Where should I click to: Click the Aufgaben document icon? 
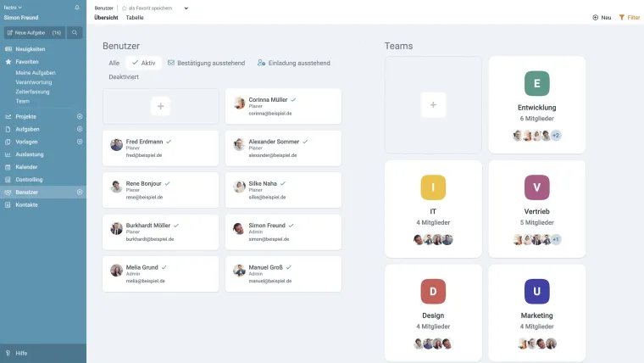[x=8, y=129]
